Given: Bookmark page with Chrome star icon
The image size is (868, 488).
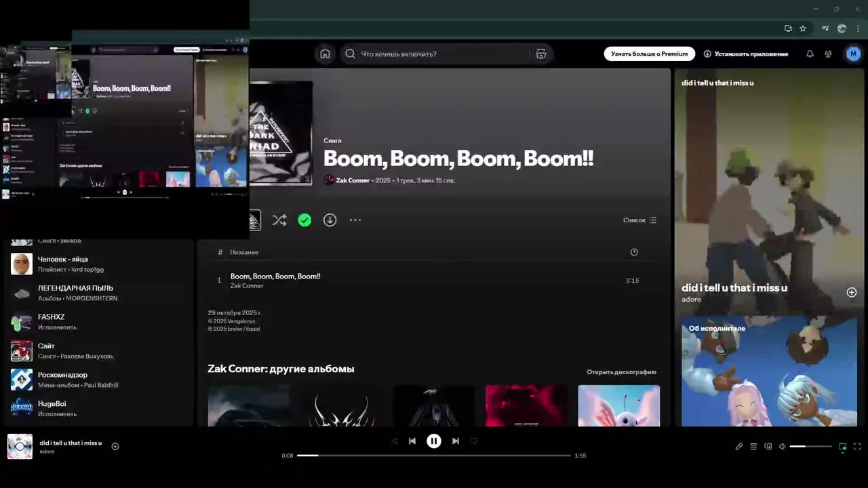Looking at the screenshot, I should 803,28.
